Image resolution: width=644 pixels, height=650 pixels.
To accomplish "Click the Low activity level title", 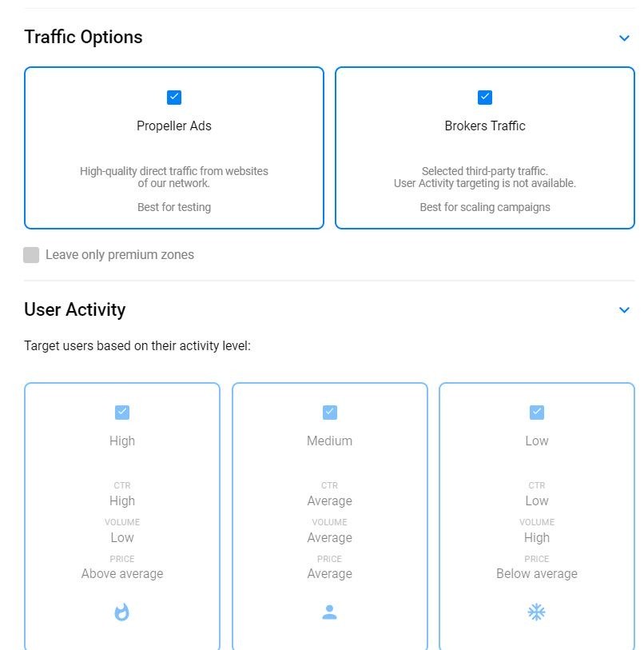I will click(x=537, y=441).
